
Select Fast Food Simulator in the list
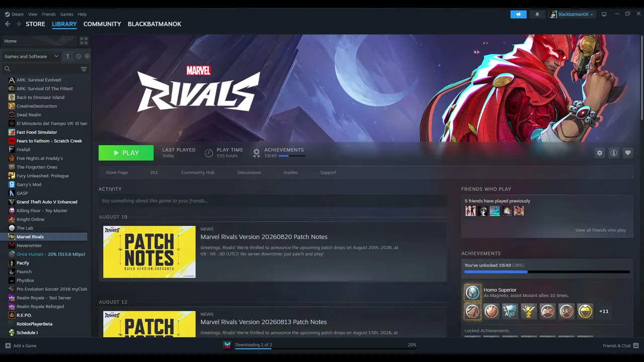coord(45,132)
